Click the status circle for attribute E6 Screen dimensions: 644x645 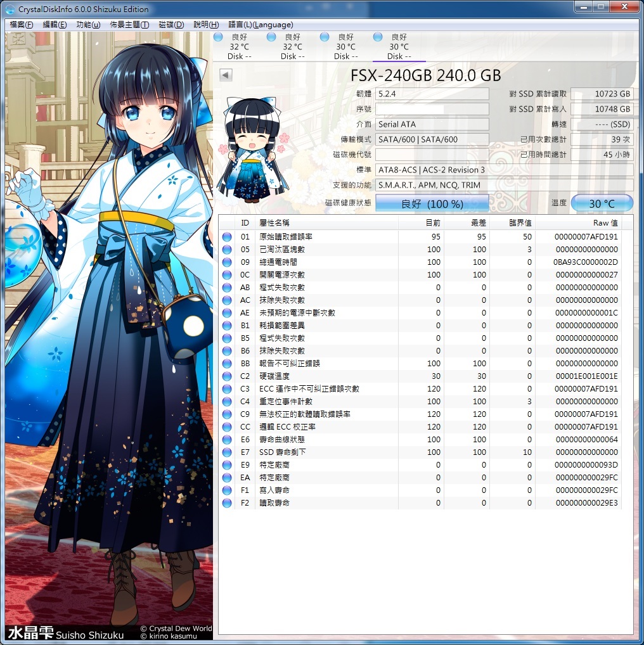[x=227, y=440]
